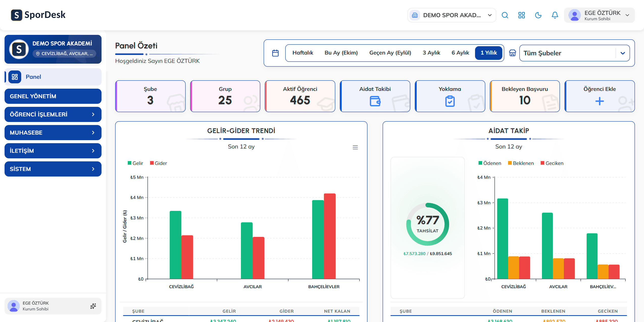
Task: Open the Bekleyen Başvuru 10 card
Action: (x=525, y=96)
